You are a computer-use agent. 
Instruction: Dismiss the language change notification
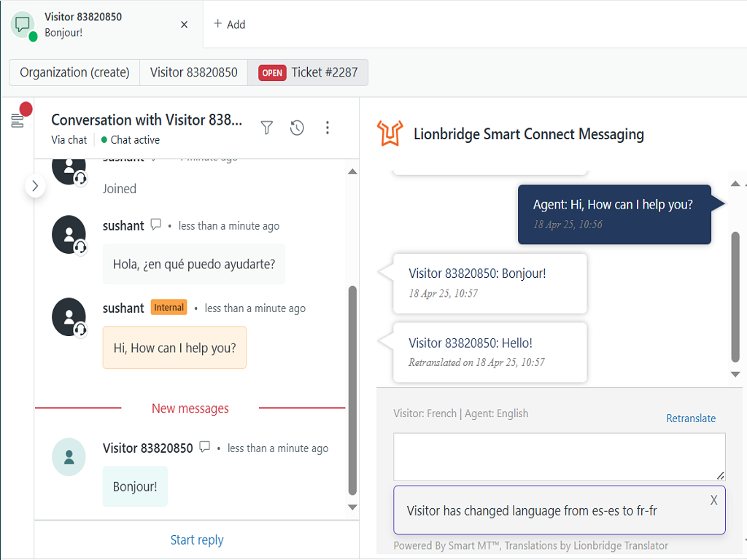(x=713, y=499)
